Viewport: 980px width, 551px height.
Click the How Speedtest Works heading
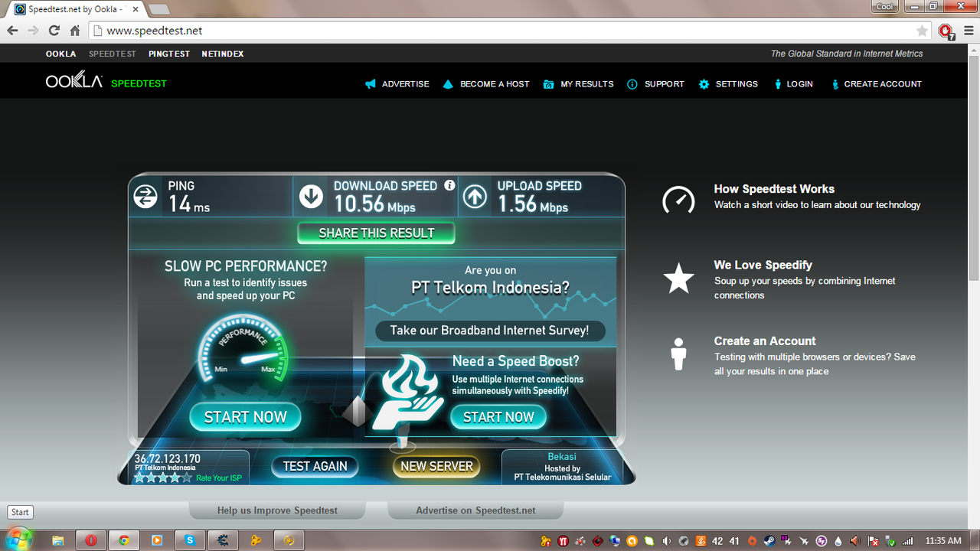pos(774,189)
